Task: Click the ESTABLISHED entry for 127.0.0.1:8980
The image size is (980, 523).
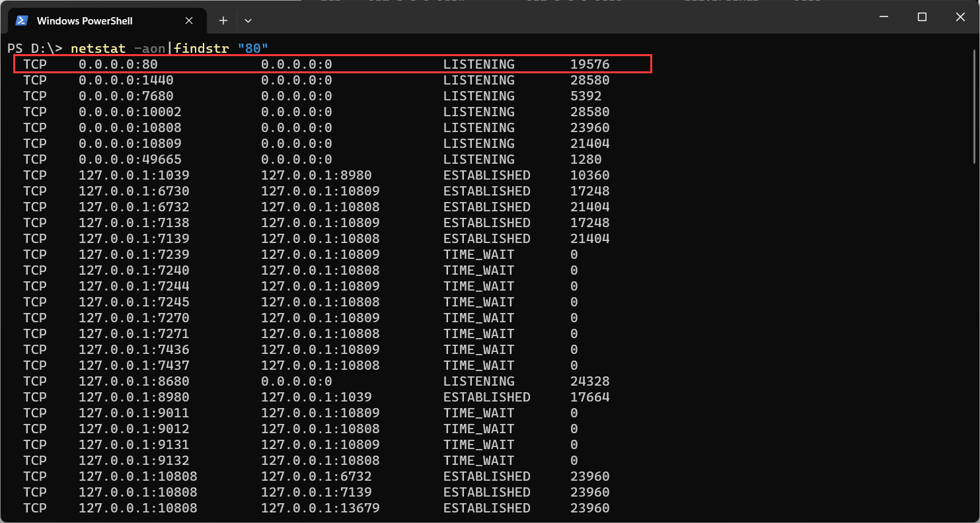Action: (x=486, y=397)
